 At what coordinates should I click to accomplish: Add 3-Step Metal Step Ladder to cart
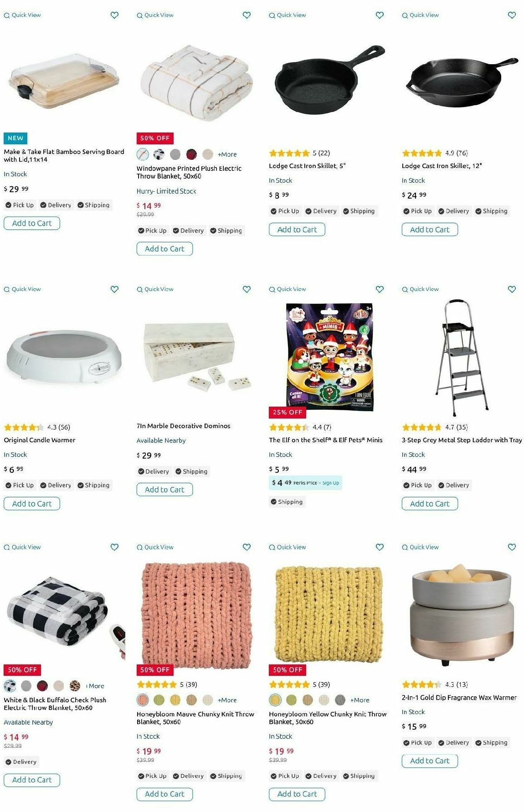(430, 504)
